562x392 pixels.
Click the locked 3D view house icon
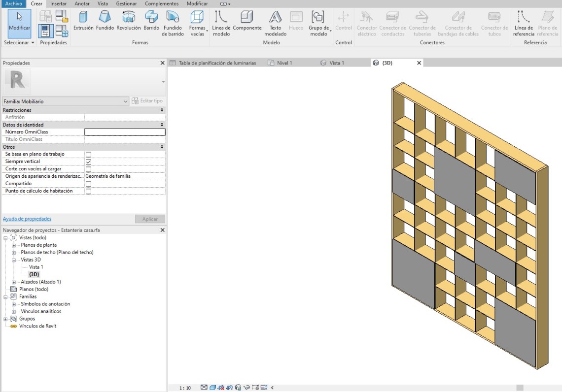[x=238, y=388]
